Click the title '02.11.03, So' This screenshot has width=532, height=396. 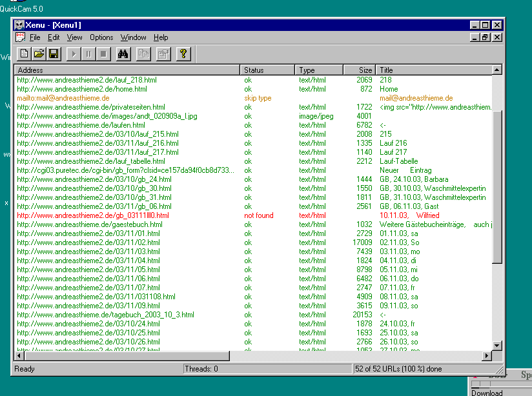400,243
